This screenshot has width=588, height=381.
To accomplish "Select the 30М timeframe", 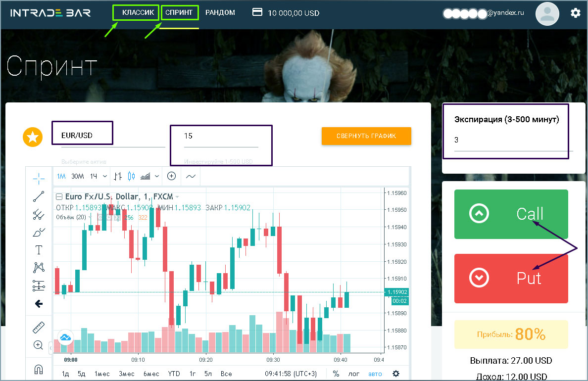I will 78,176.
